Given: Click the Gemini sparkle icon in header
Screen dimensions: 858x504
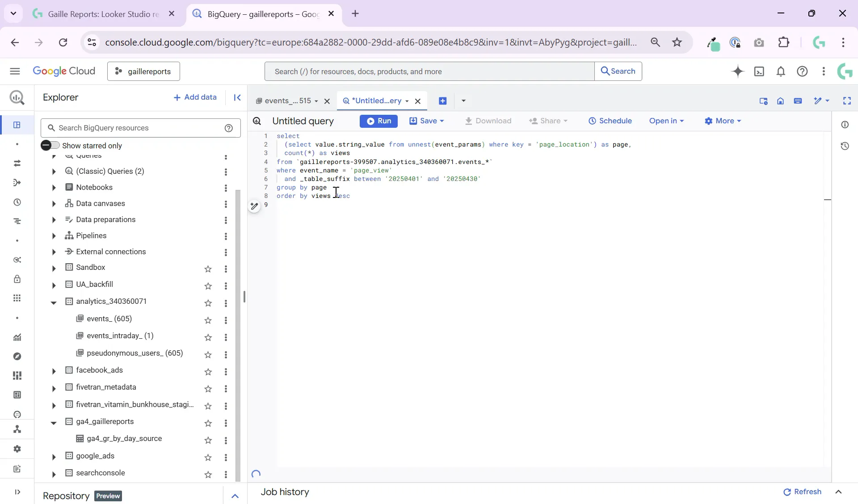Looking at the screenshot, I should [x=738, y=71].
